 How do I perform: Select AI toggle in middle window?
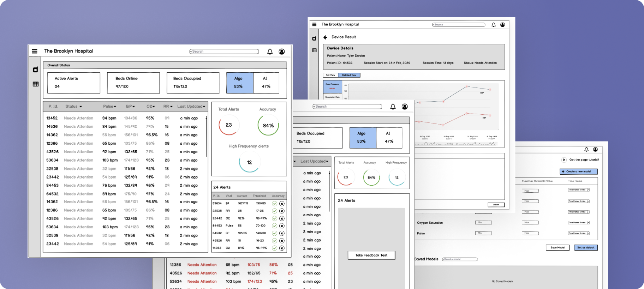[x=389, y=138]
